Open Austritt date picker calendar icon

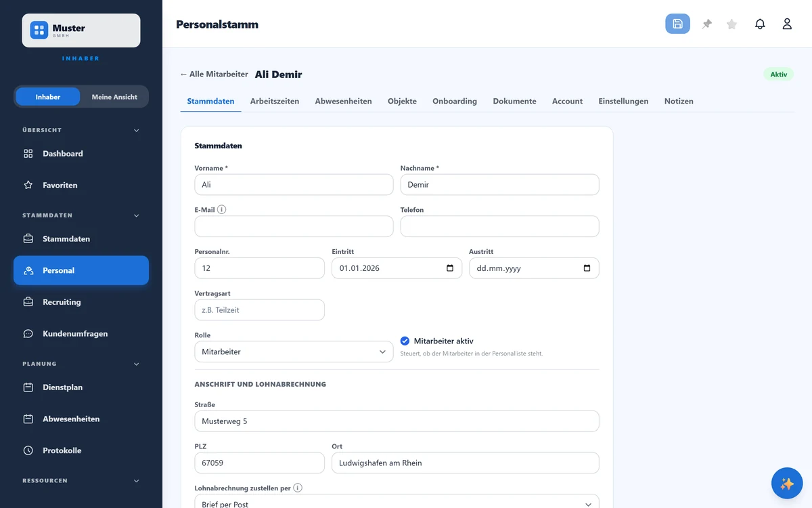tap(587, 268)
